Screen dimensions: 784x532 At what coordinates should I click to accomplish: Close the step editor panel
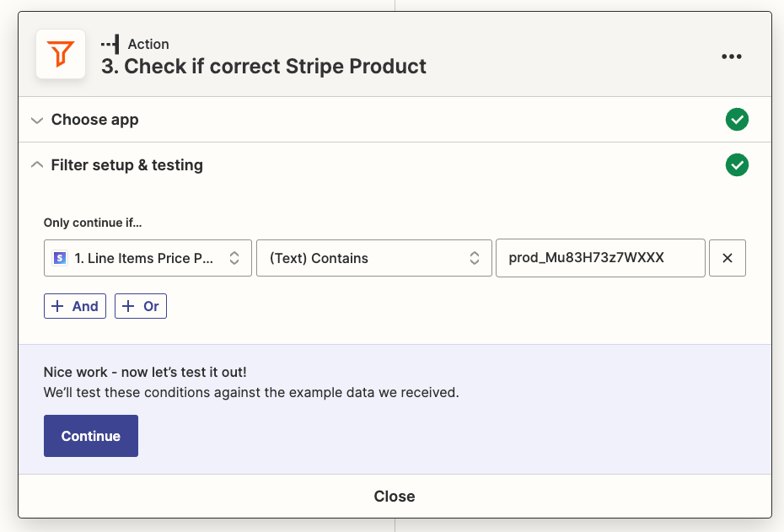(395, 497)
